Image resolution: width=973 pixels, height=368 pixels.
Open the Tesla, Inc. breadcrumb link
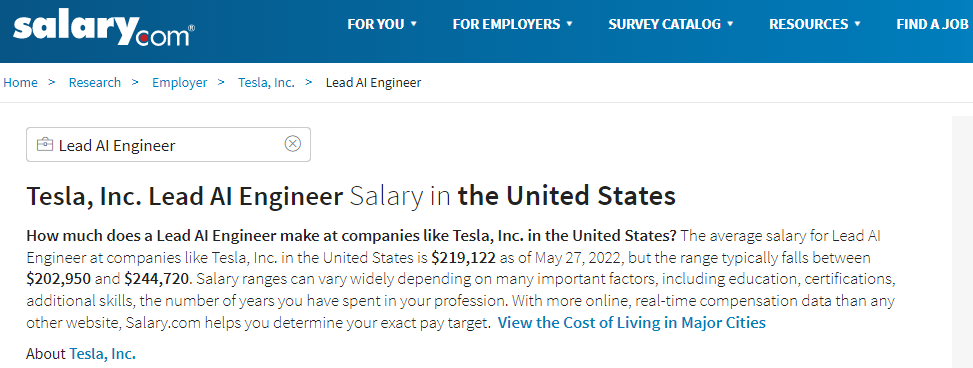266,83
